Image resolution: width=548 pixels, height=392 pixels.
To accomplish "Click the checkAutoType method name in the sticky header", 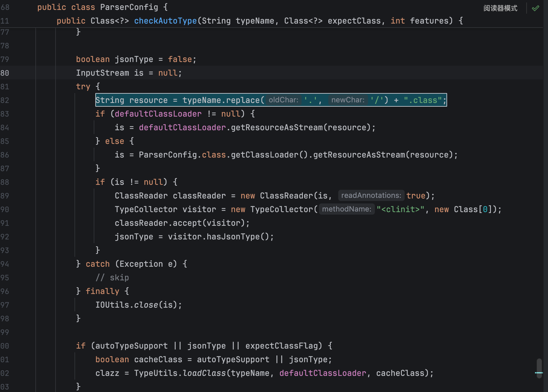I will coord(165,21).
